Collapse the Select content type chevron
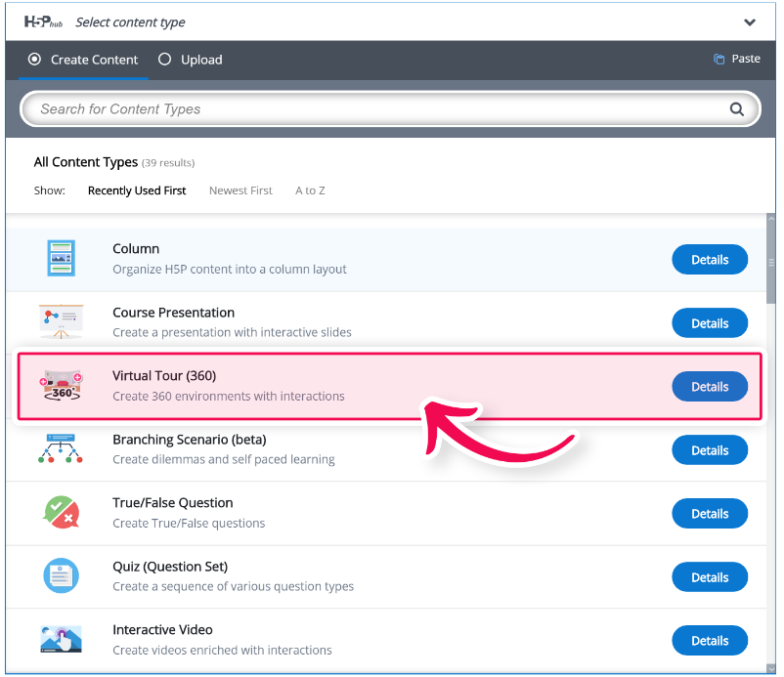 click(749, 22)
